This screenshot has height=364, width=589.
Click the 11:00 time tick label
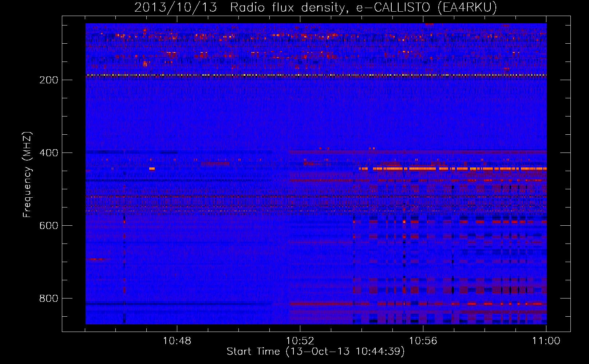coord(546,341)
